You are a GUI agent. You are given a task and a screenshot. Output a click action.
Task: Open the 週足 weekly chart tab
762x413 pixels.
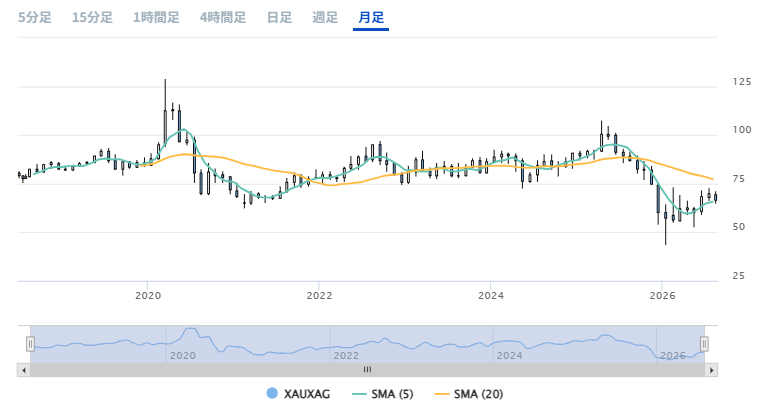325,18
